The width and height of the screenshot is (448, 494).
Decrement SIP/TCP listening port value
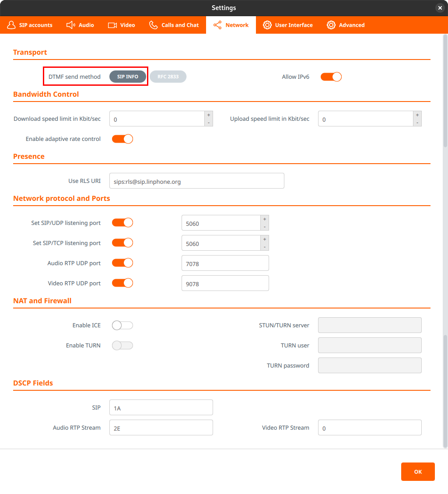pyautogui.click(x=265, y=247)
